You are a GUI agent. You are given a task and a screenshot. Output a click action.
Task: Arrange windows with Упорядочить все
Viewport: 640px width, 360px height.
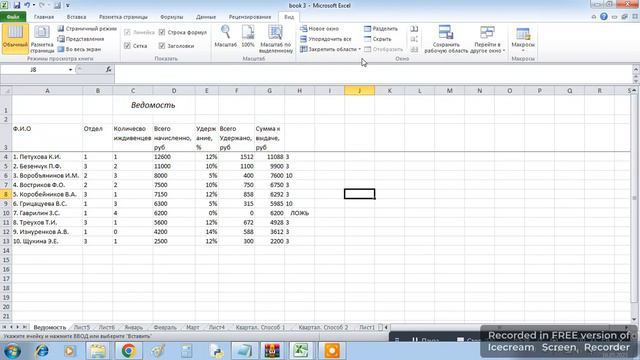coord(325,39)
